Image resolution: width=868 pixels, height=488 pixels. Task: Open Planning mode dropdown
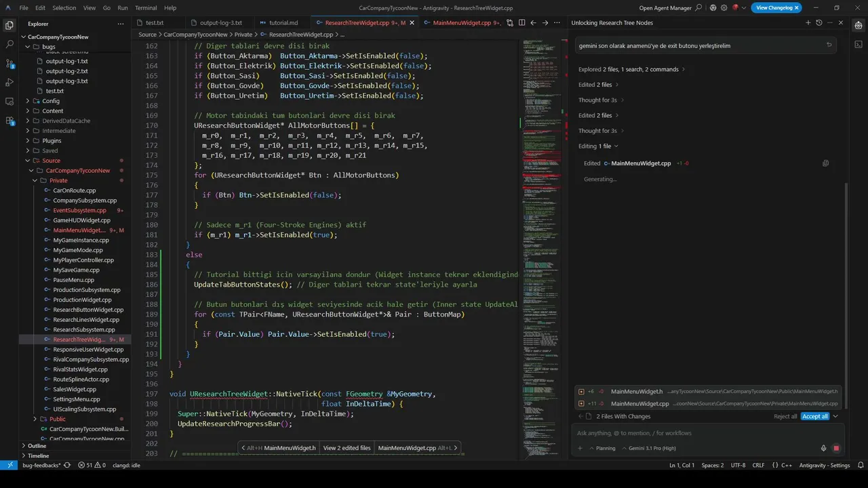click(602, 448)
